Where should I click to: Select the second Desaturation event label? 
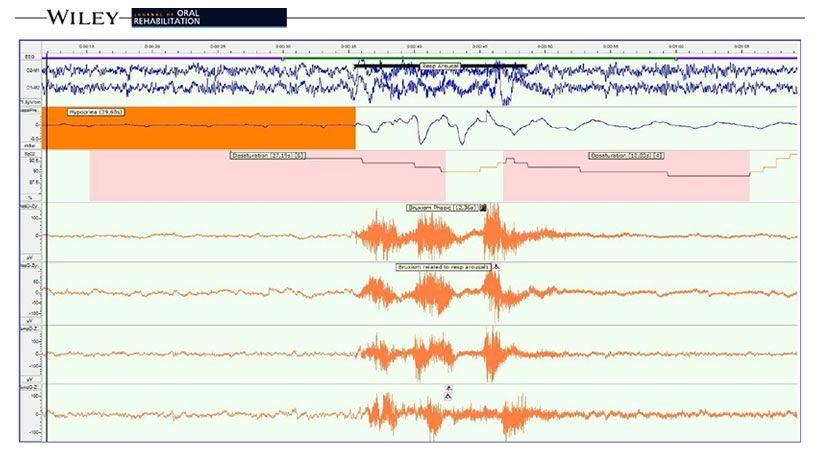coord(627,156)
